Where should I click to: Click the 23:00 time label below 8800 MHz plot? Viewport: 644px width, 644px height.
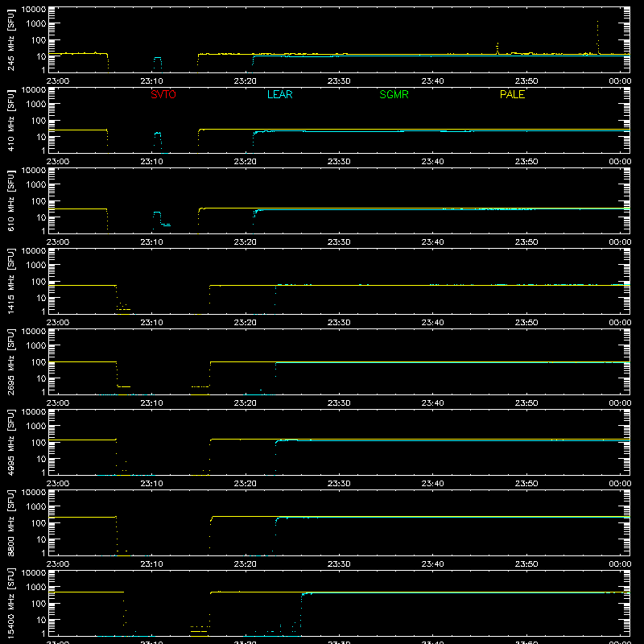[58, 564]
